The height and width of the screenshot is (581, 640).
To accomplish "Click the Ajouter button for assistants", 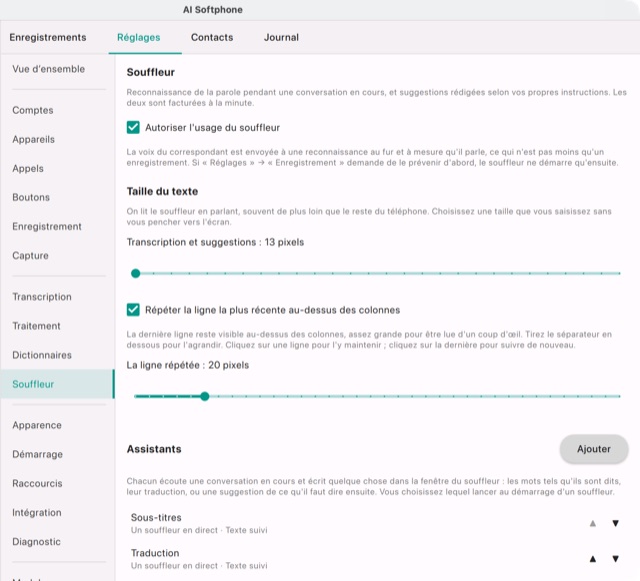I will (x=593, y=449).
